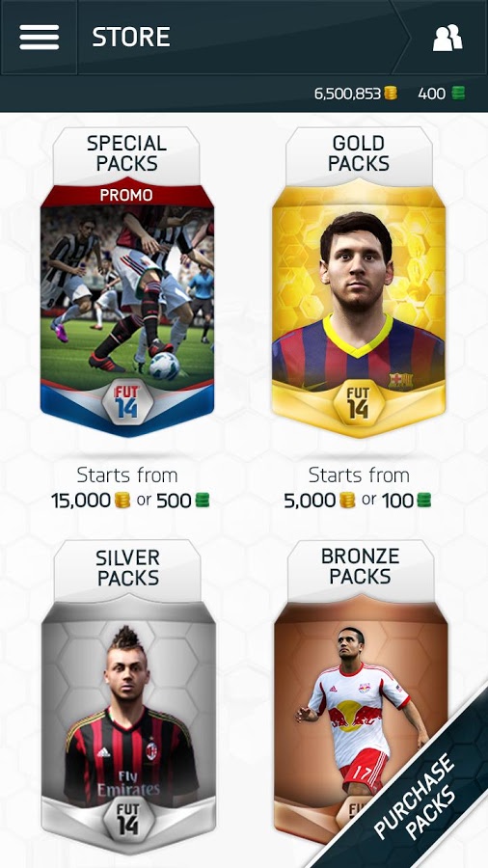Tap the STORE title in header
The image size is (488, 868).
[x=131, y=37]
